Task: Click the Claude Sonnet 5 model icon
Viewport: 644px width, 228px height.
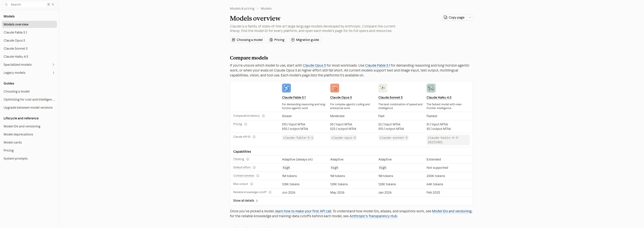Action: coord(383,88)
